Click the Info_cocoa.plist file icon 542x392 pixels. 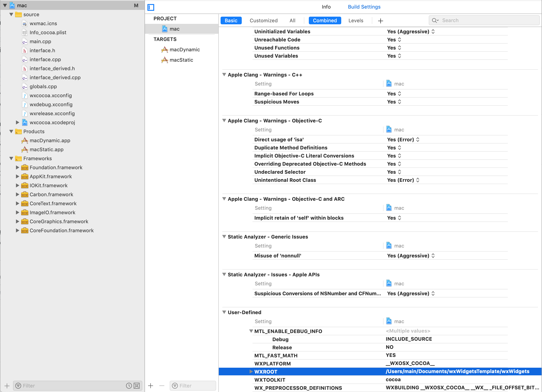tap(25, 32)
